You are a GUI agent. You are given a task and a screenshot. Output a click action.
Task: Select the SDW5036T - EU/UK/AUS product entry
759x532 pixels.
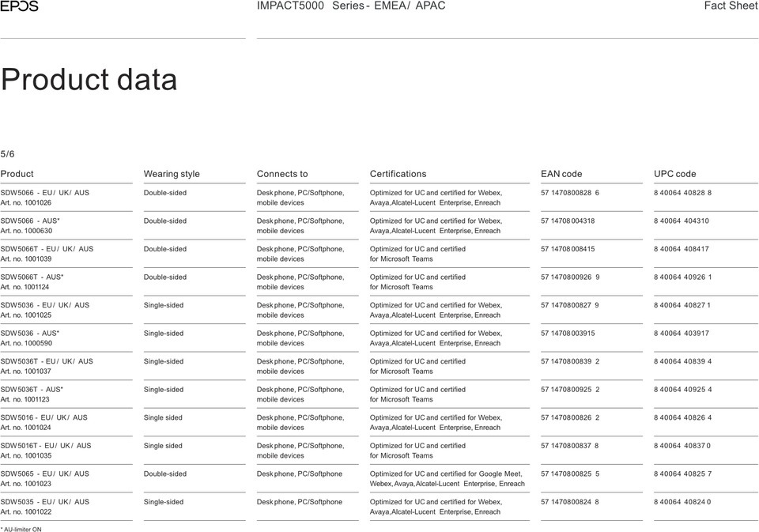(47, 366)
